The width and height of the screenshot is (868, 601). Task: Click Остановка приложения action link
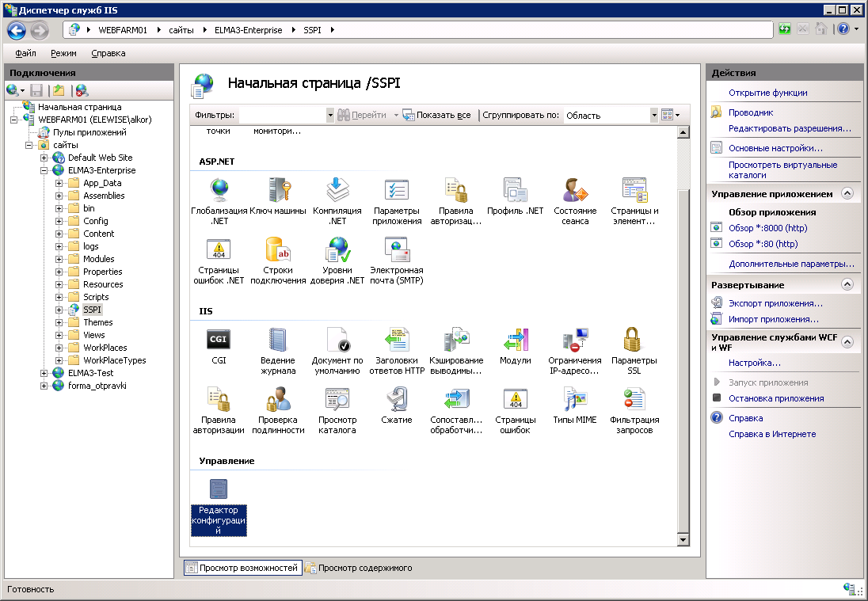click(x=775, y=398)
